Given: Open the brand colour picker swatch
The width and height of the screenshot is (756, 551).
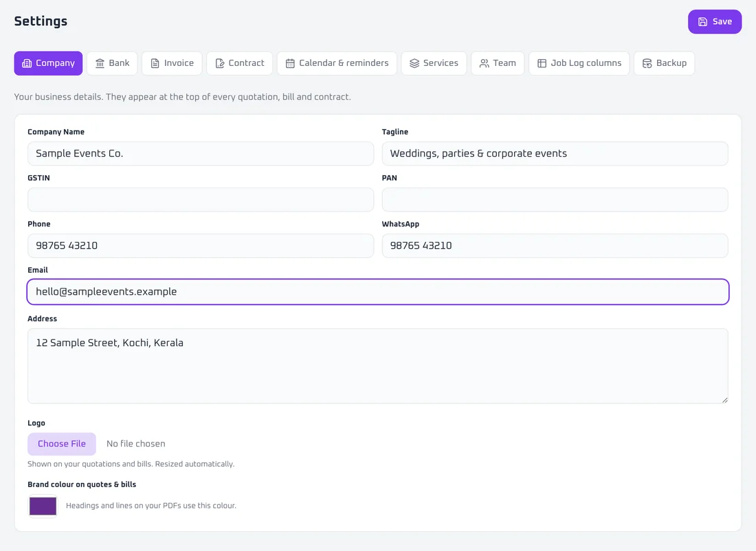Looking at the screenshot, I should (x=43, y=506).
